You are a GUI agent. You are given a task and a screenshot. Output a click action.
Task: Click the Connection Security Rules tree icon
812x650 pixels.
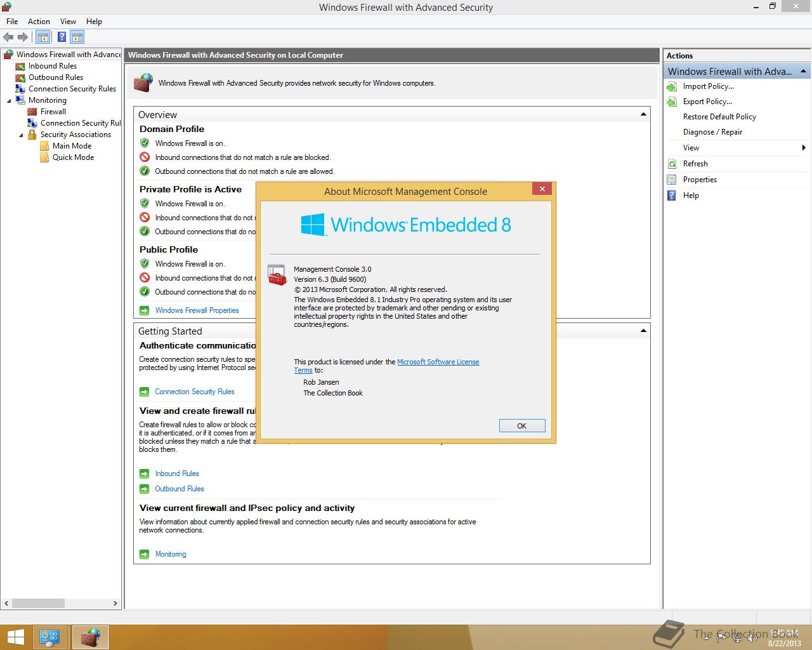[x=20, y=89]
